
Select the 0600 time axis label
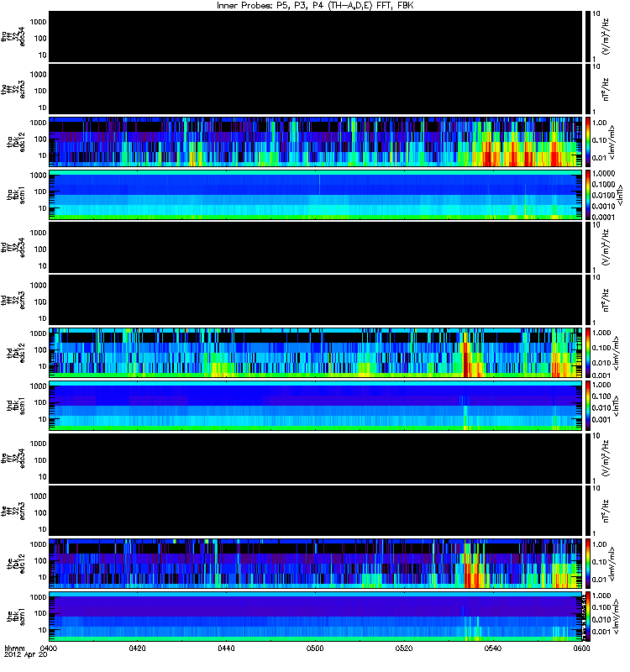pyautogui.click(x=581, y=648)
